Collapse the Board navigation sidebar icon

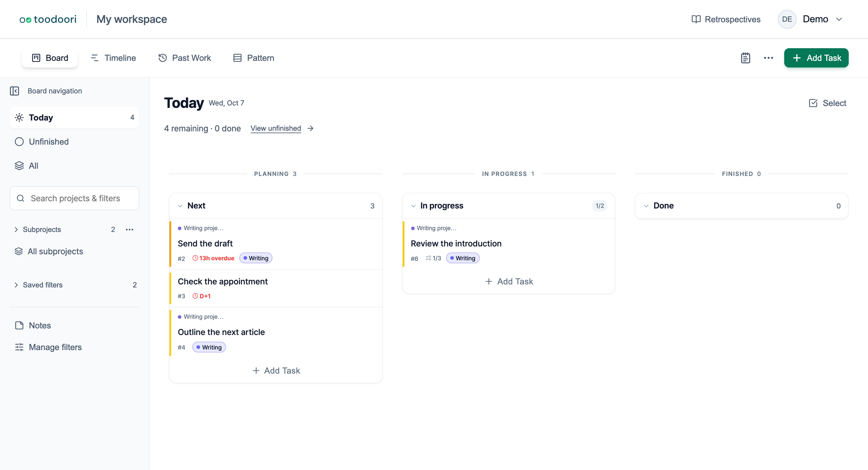[x=14, y=91]
